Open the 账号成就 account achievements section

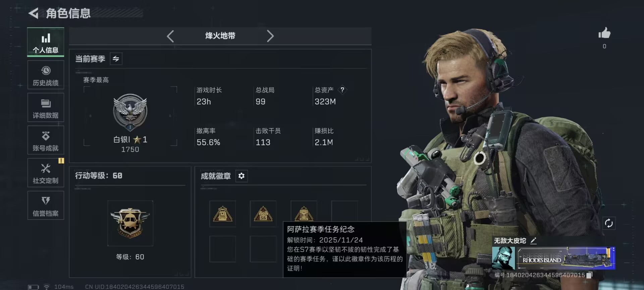tap(46, 140)
